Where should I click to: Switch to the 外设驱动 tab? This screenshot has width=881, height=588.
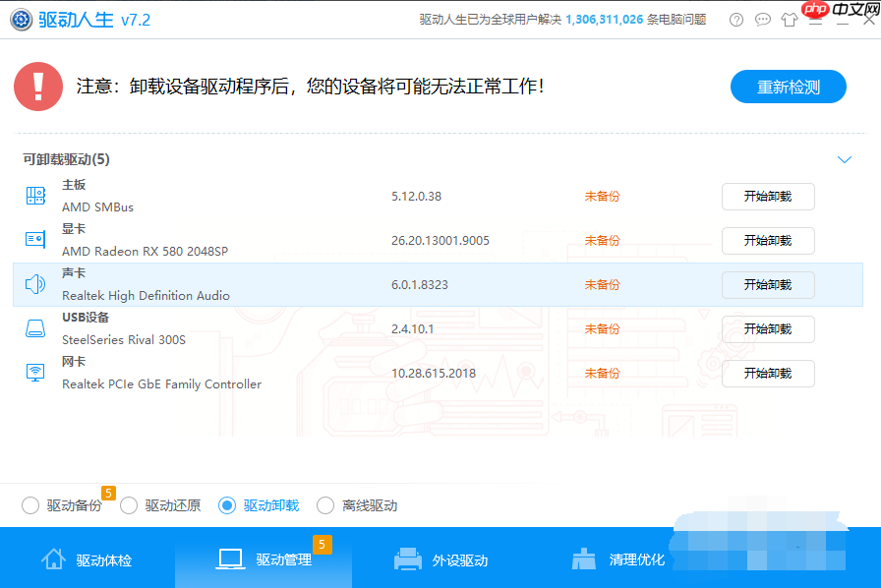click(440, 559)
